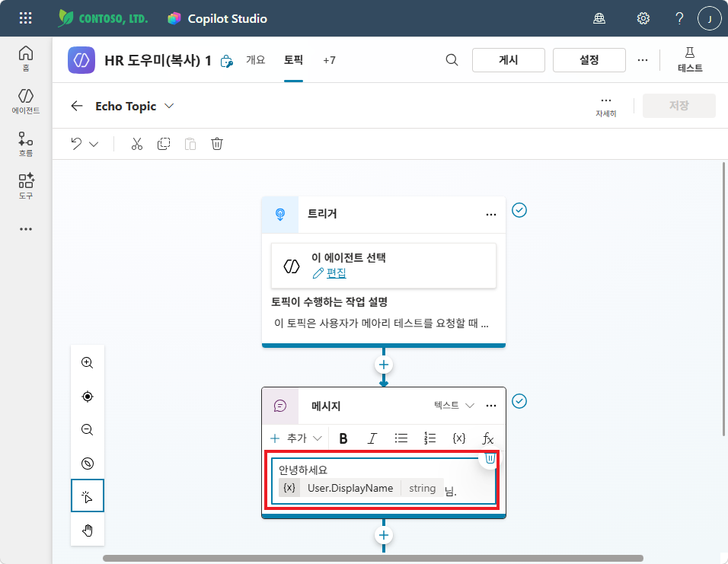Open the 텍스트 message type dropdown
This screenshot has width=728, height=564.
[454, 405]
